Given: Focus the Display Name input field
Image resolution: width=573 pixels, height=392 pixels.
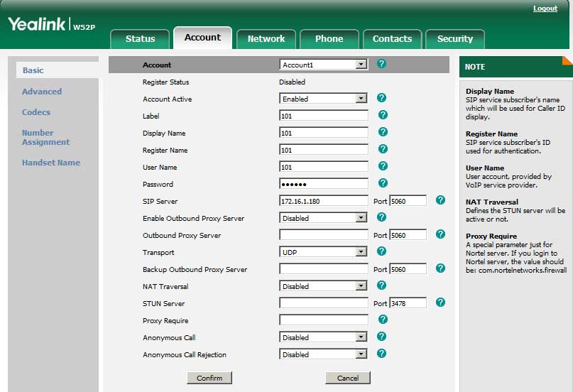Looking at the screenshot, I should [x=324, y=133].
